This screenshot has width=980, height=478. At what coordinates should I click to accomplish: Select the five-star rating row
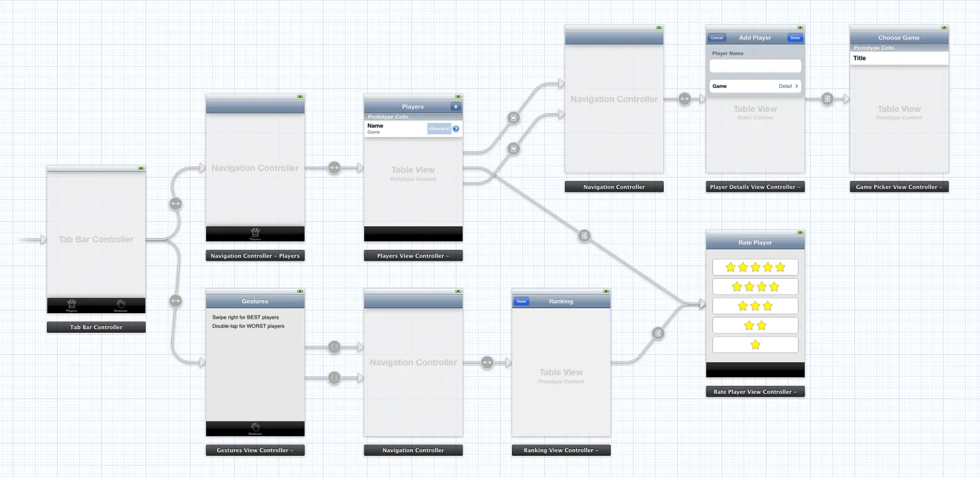[x=755, y=267]
